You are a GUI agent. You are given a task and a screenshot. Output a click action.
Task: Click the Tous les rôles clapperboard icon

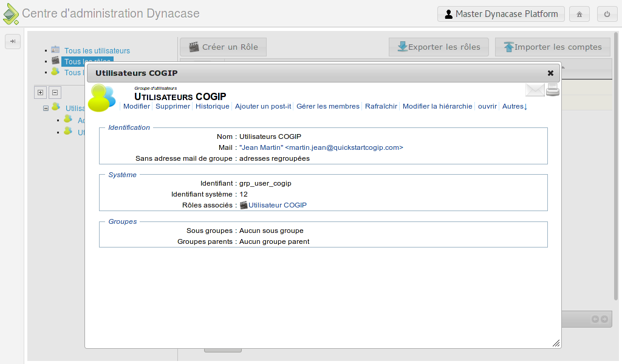click(x=55, y=61)
